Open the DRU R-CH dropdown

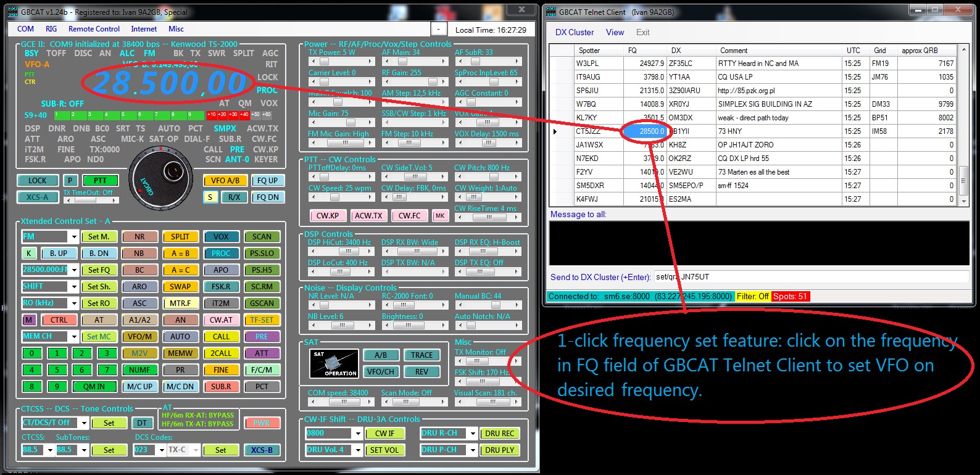[472, 434]
